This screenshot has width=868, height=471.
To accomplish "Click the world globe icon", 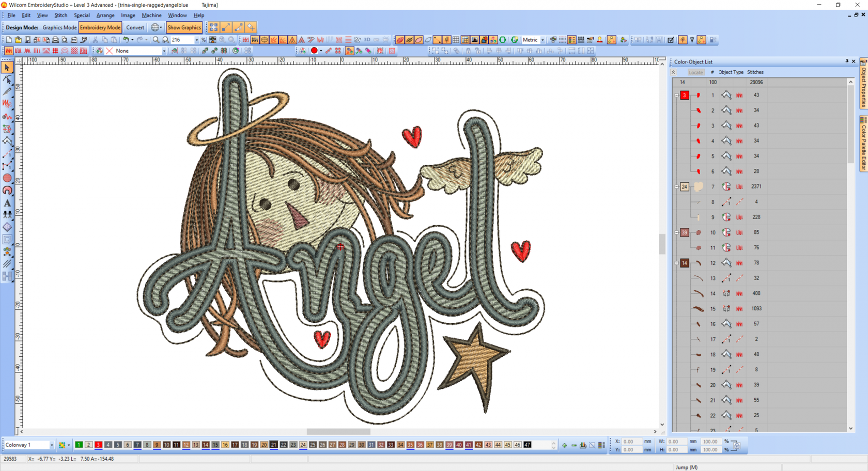I will coord(155,27).
